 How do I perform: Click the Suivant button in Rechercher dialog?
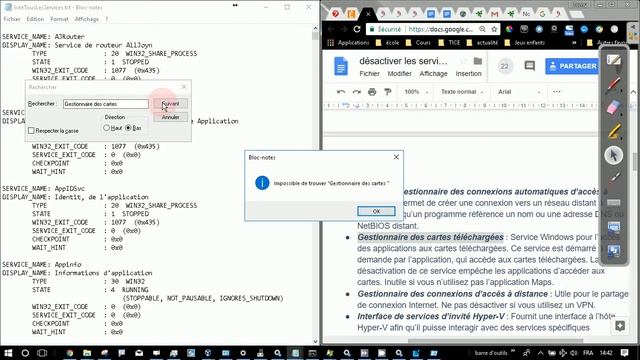(171, 104)
